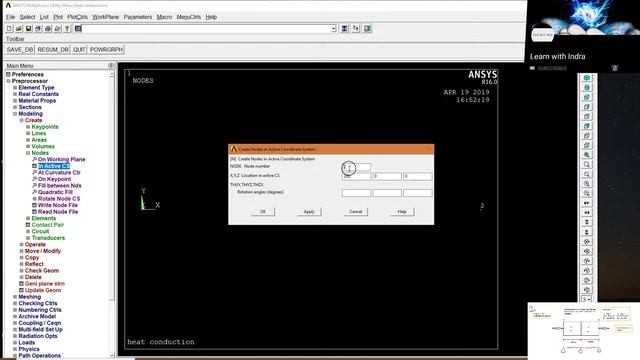The width and height of the screenshot is (640, 360).
Task: Click the Zoom In magnifier icon
Action: tap(587, 184)
